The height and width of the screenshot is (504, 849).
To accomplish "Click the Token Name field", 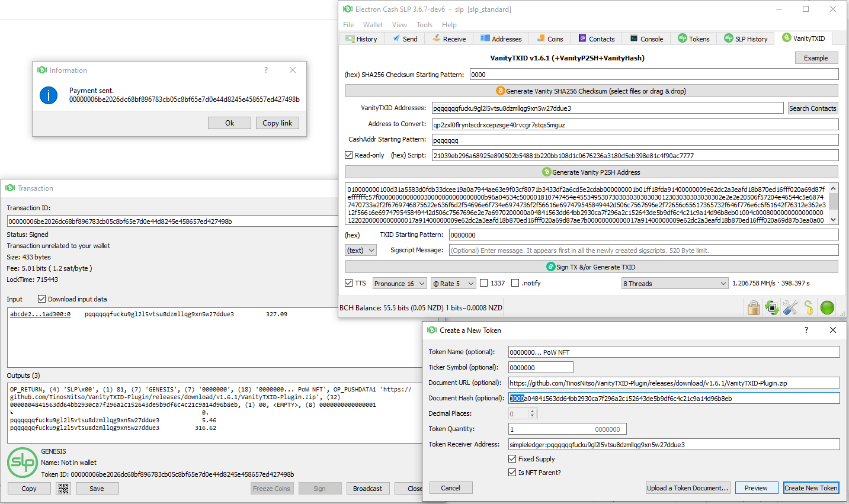I will [674, 352].
